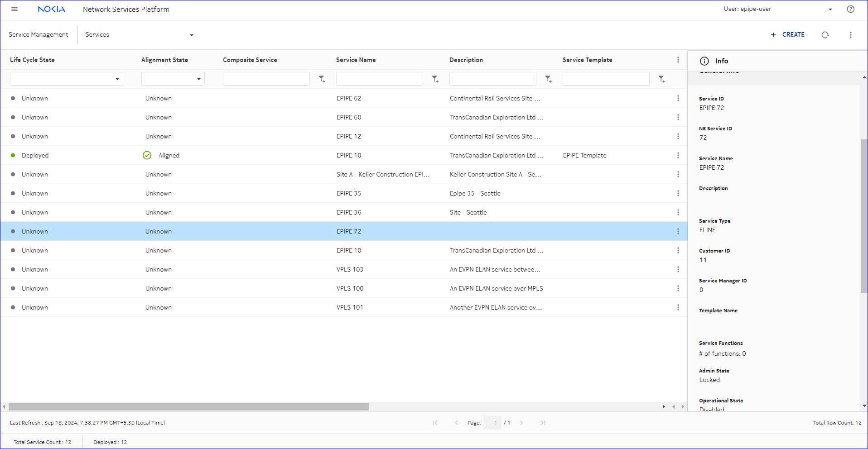Viewport: 868px width, 449px height.
Task: Open the epipe-user account dropdown
Action: pyautogui.click(x=830, y=9)
